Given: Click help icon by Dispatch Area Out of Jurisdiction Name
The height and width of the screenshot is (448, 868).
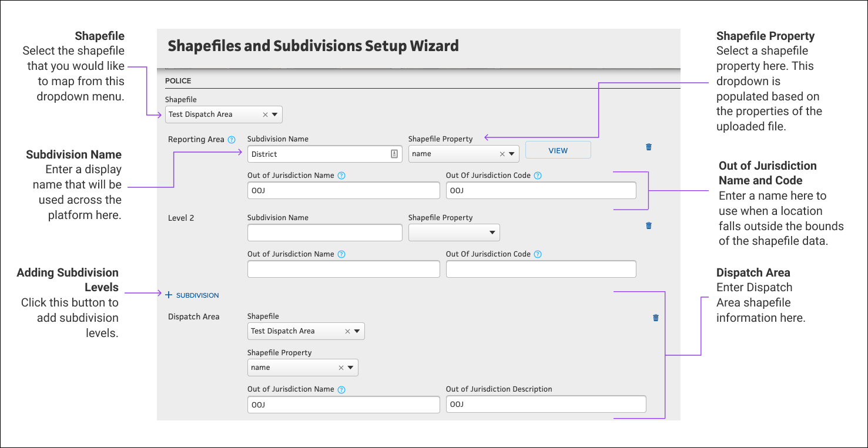Looking at the screenshot, I should (x=341, y=389).
